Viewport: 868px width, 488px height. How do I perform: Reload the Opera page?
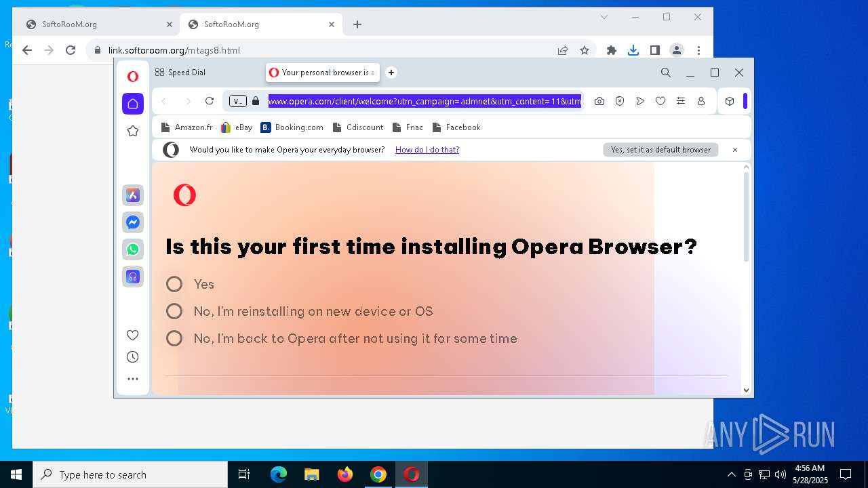tap(210, 101)
